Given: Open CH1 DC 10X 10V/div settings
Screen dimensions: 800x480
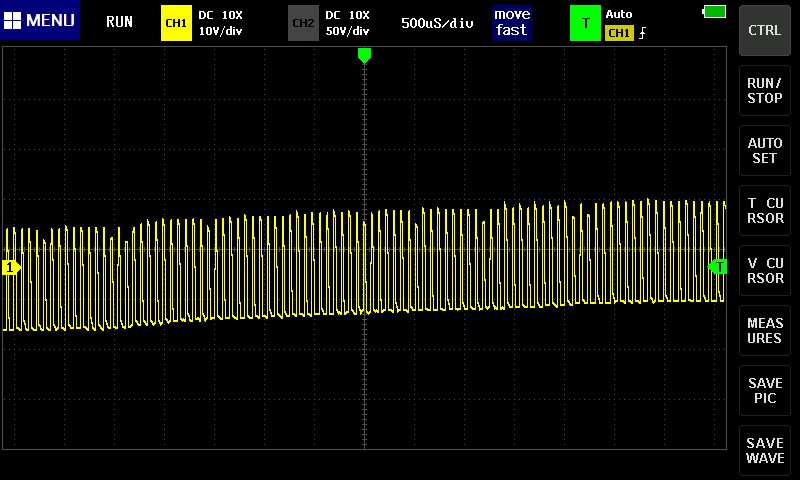Looking at the screenshot, I should (x=221, y=22).
